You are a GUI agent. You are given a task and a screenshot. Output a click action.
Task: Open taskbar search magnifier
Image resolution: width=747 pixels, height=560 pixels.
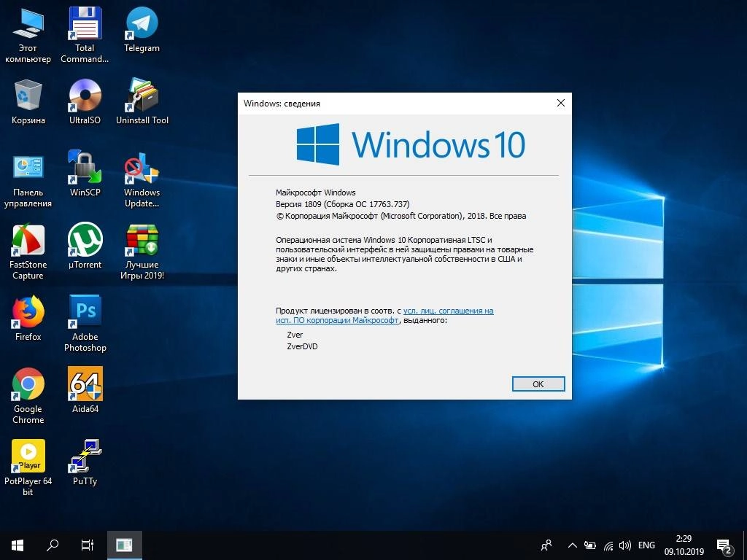click(53, 545)
